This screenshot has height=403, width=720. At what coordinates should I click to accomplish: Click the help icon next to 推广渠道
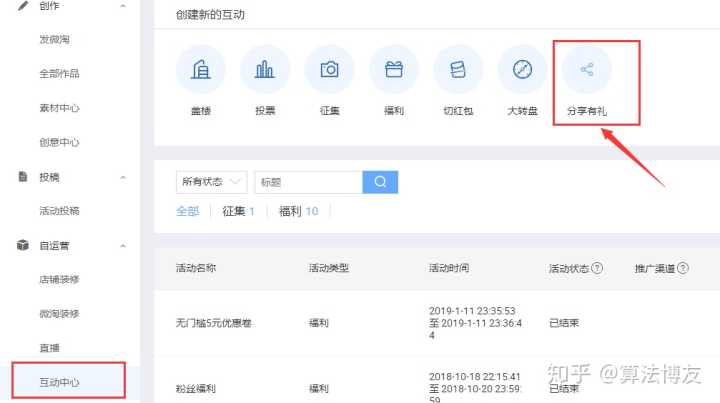683,268
